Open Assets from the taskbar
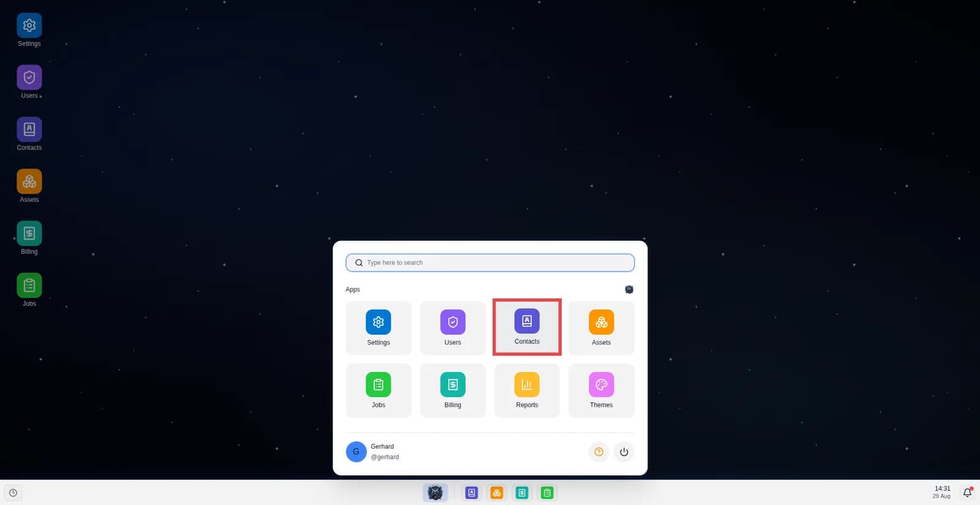Viewport: 980px width, 505px height. click(497, 493)
